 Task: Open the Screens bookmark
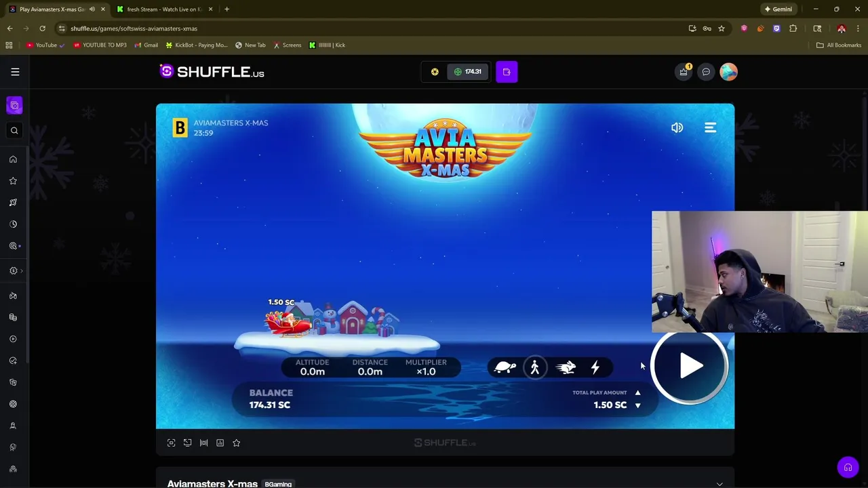click(x=287, y=45)
